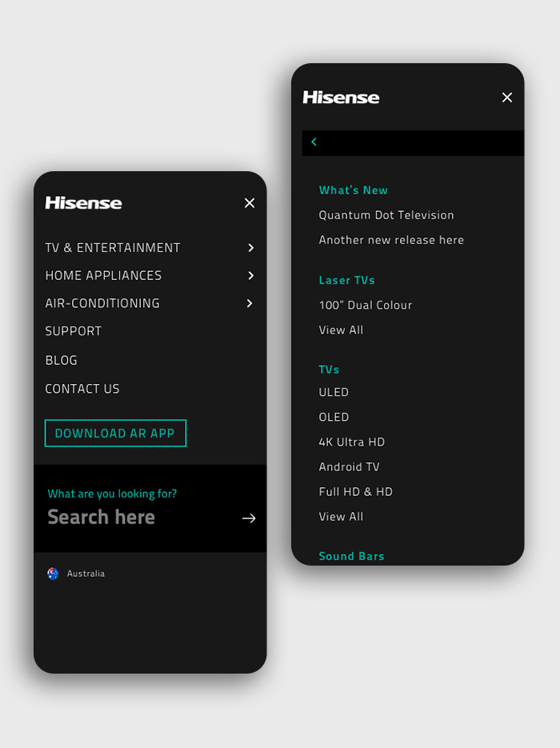Screen dimensions: 560x748
Task: Expand Home Appliances chevron
Action: click(x=250, y=275)
